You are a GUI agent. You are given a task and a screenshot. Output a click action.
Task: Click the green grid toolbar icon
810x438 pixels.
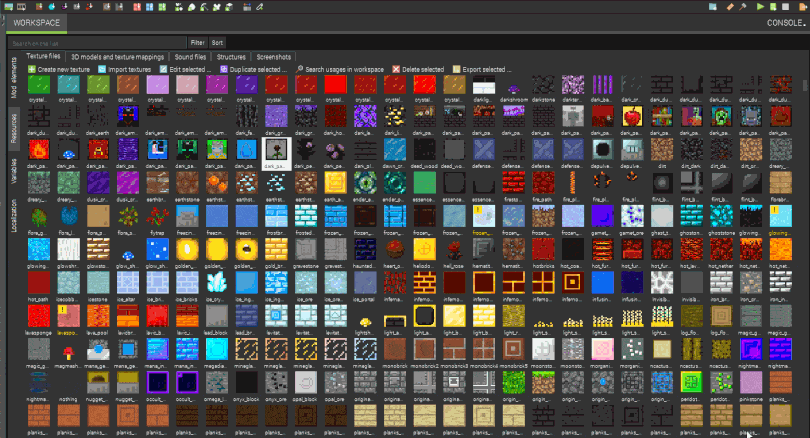tap(162, 7)
